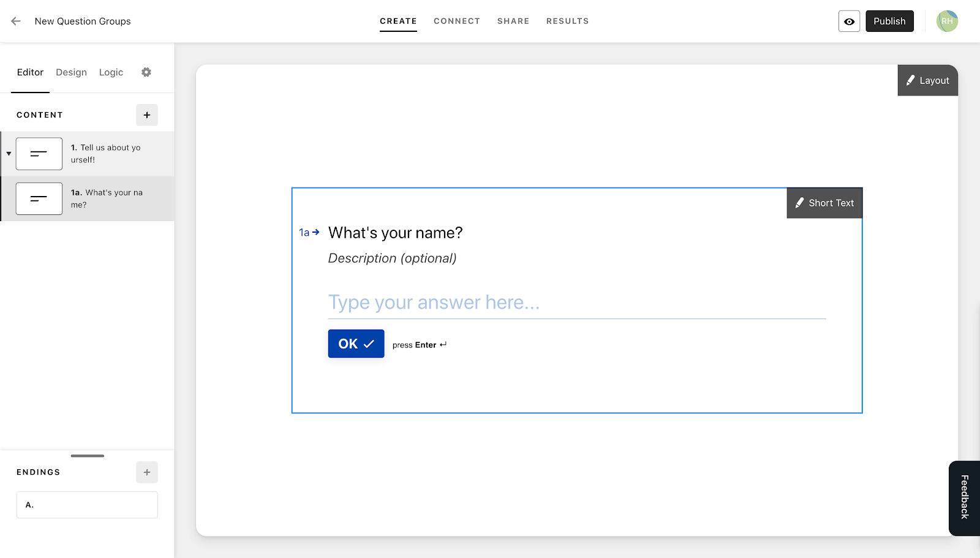The image size is (980, 558).
Task: Open the Layout options
Action: [927, 80]
